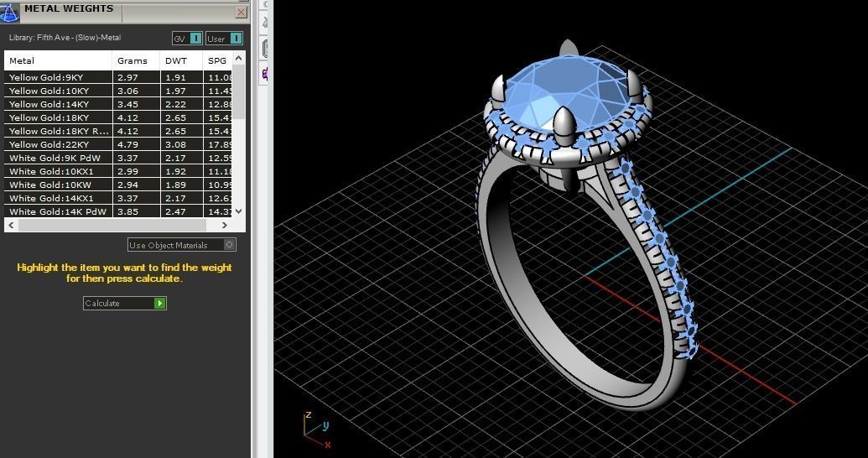Click the 2.99 grams cell
Screen dimensions: 868x458
click(x=137, y=171)
